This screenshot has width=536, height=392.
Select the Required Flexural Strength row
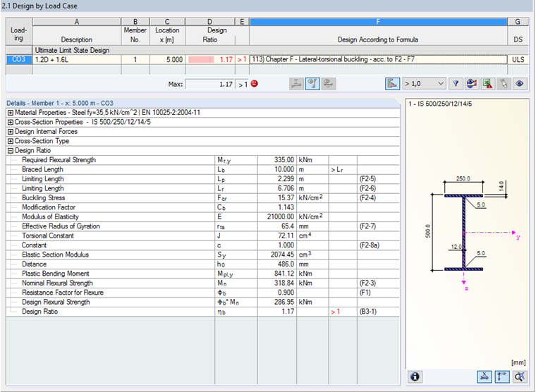point(202,160)
